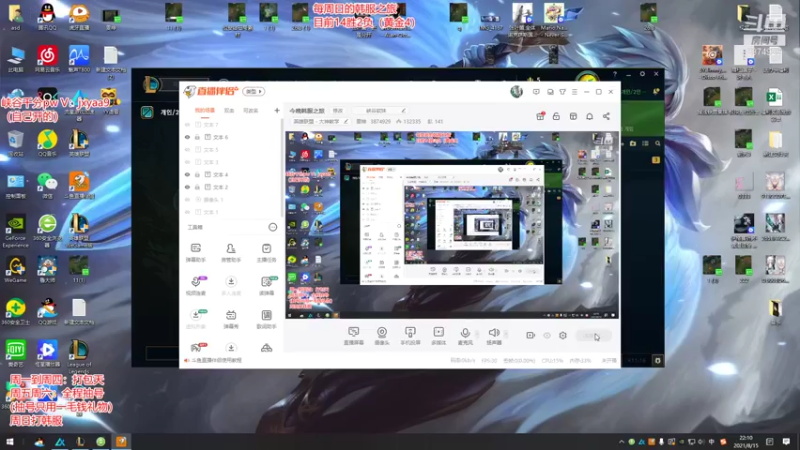Image resolution: width=800 pixels, height=450 pixels.
Task: Open 房管助手 tool in the toolbox
Action: (x=231, y=253)
